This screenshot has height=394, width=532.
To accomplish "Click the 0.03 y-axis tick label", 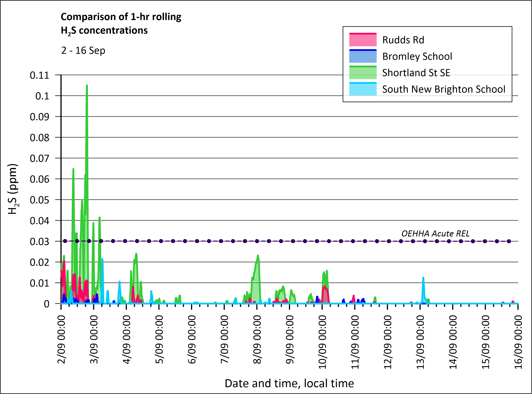I will (39, 242).
